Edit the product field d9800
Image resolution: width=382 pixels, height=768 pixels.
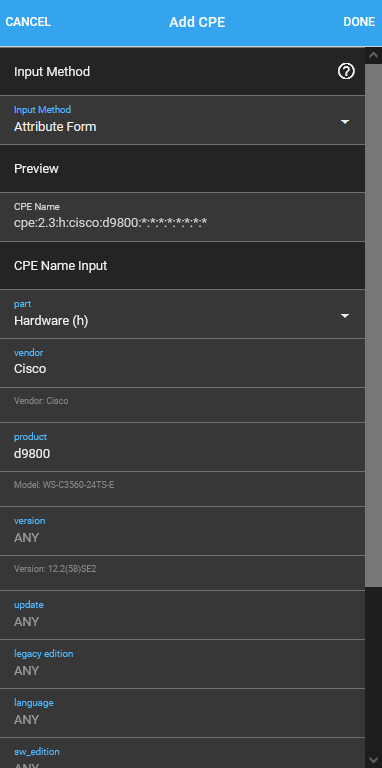tap(182, 447)
